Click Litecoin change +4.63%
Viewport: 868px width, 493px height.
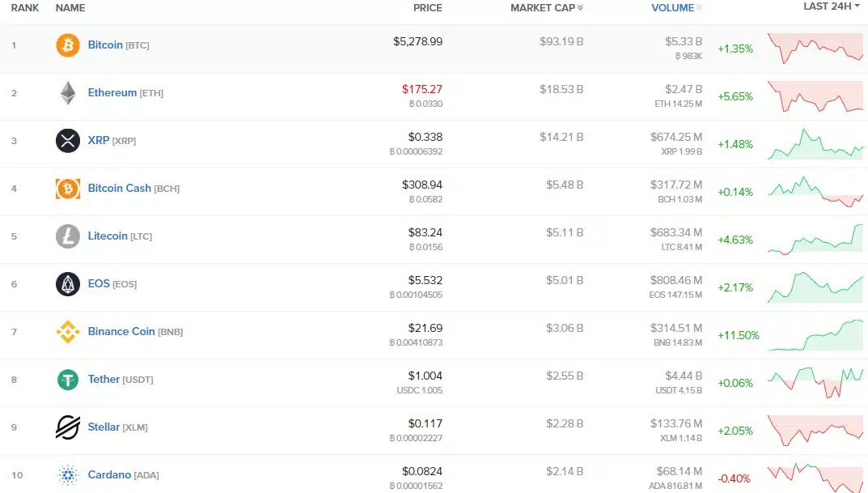point(735,240)
